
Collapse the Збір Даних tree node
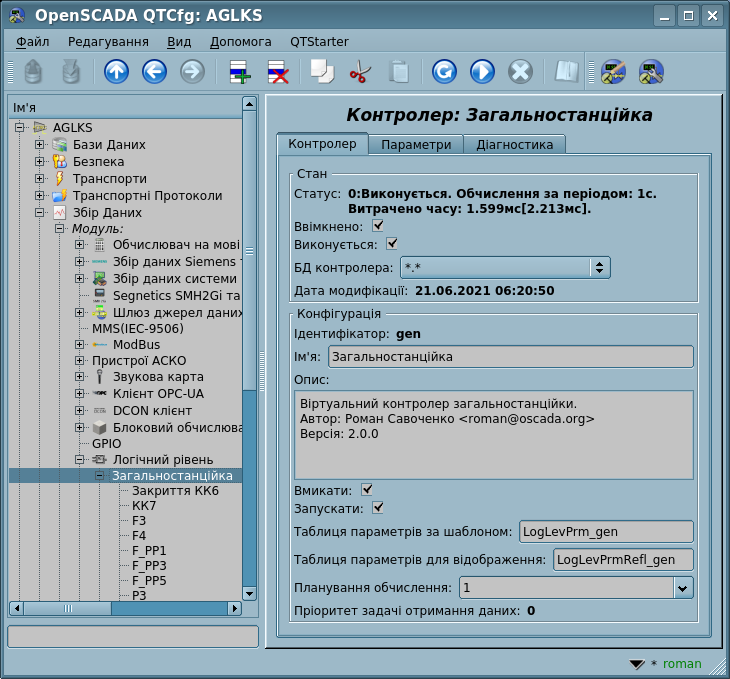click(39, 212)
